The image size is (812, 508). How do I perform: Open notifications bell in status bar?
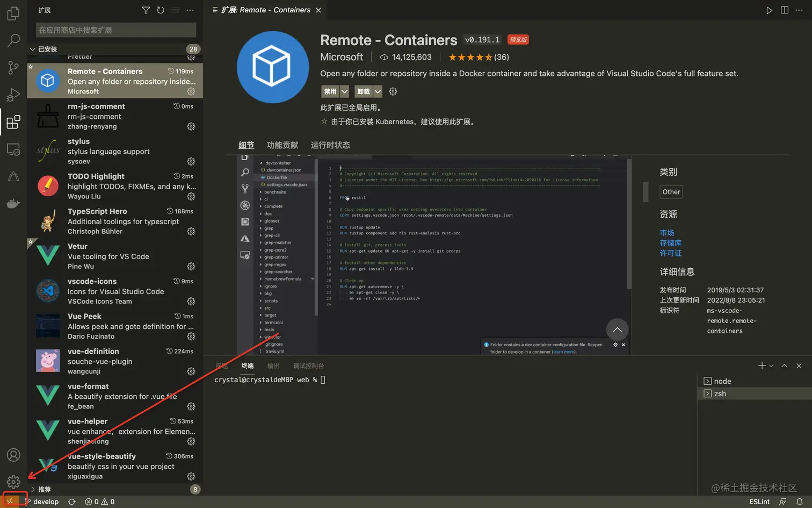799,502
